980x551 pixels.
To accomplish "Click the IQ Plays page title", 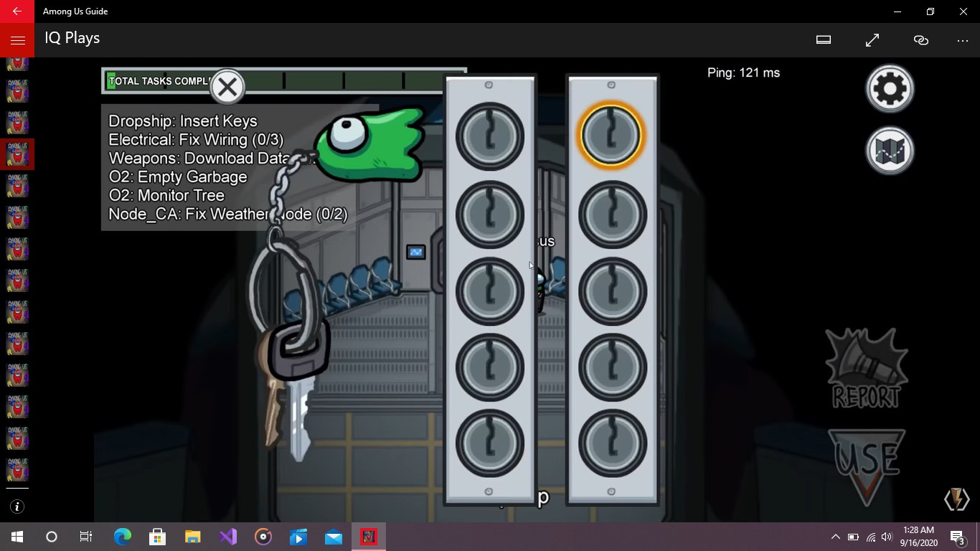I will pyautogui.click(x=72, y=38).
